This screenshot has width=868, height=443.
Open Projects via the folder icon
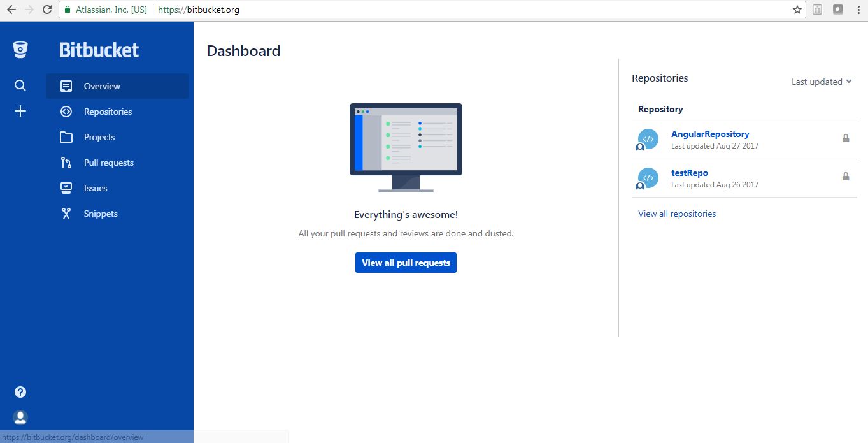click(66, 137)
